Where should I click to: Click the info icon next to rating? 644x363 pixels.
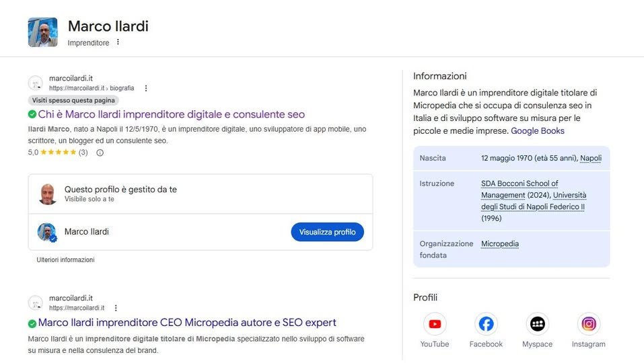point(100,153)
